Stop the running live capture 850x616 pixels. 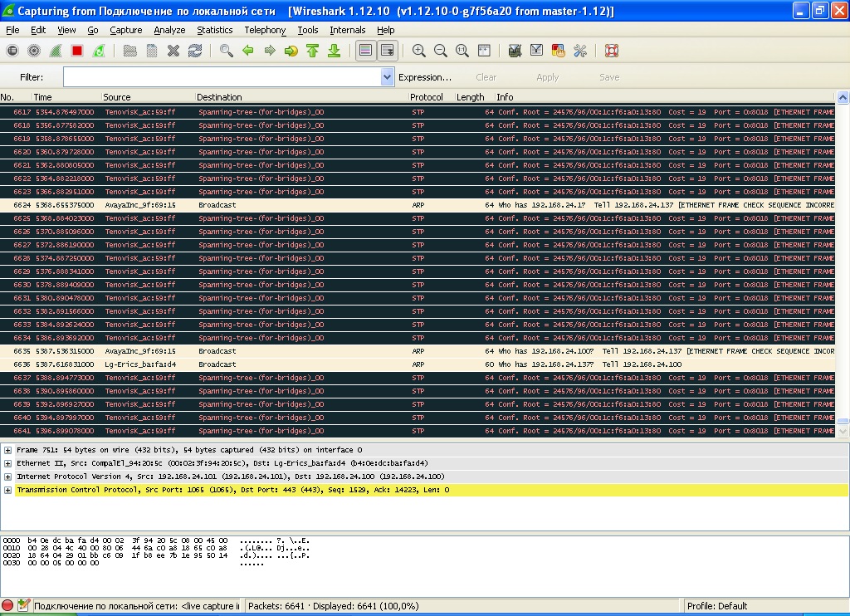coord(77,51)
